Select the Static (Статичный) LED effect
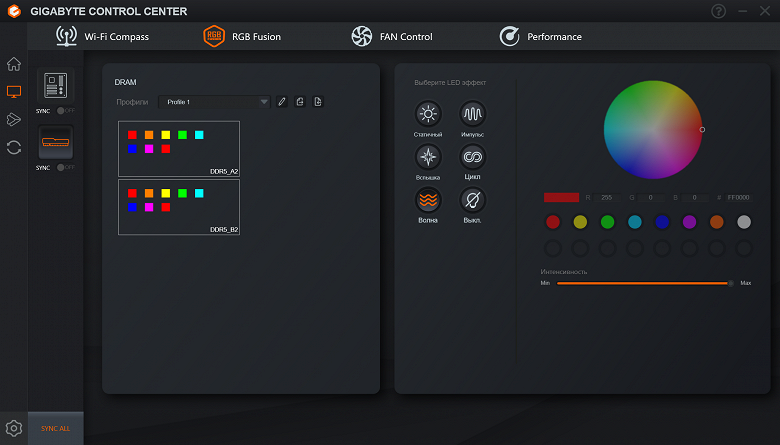780x445 pixels. tap(428, 114)
